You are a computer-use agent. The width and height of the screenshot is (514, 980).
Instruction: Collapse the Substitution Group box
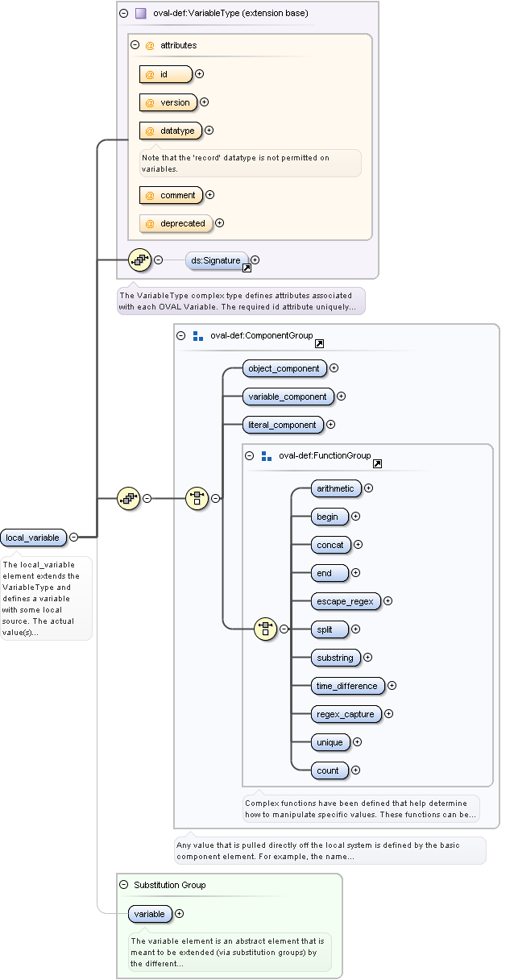[123, 885]
